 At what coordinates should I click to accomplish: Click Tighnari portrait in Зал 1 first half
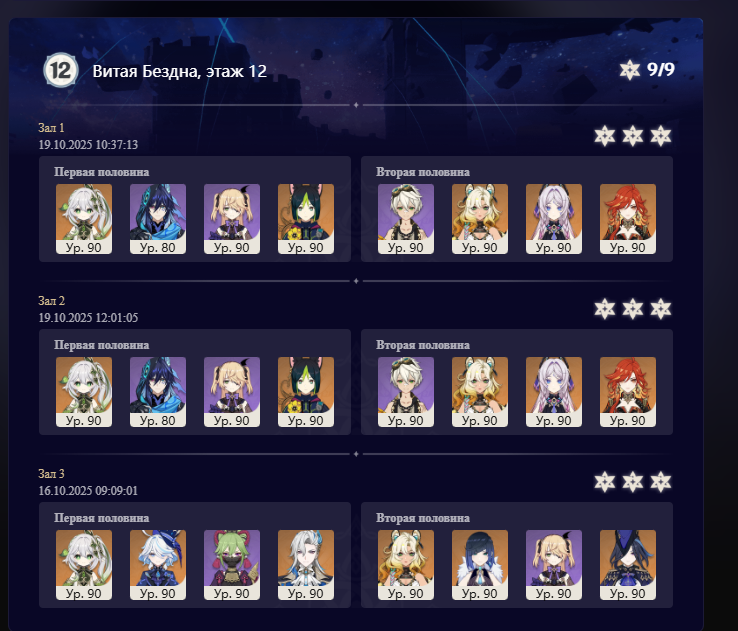tap(306, 219)
